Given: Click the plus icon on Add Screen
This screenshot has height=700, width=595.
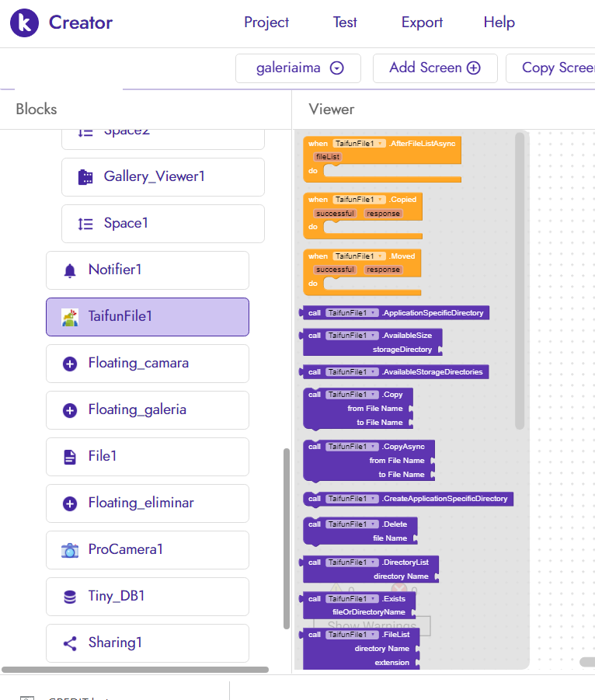Looking at the screenshot, I should coord(474,68).
